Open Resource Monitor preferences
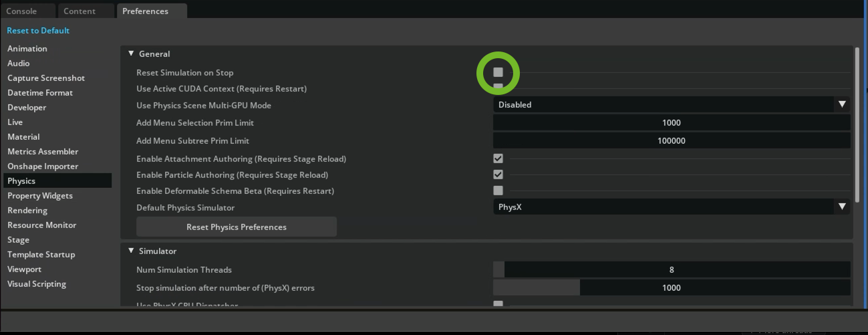Image resolution: width=868 pixels, height=335 pixels. tap(42, 225)
